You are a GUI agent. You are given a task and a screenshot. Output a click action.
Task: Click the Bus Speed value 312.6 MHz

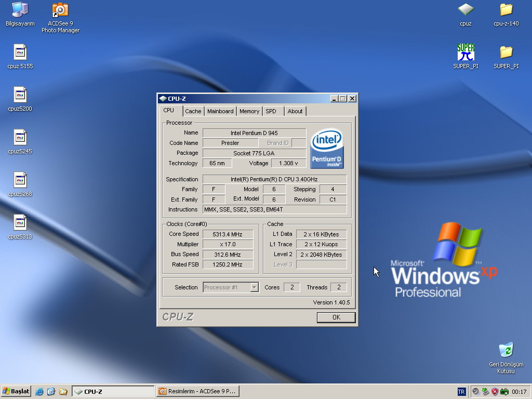(228, 255)
